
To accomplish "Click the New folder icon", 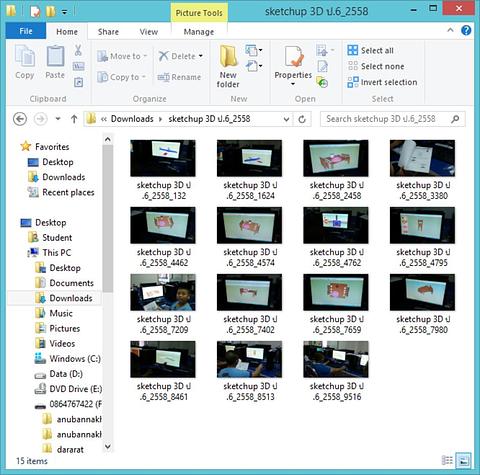I will (x=228, y=56).
